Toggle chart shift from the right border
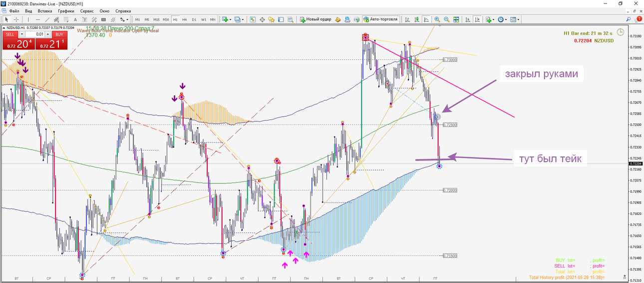 (478, 19)
